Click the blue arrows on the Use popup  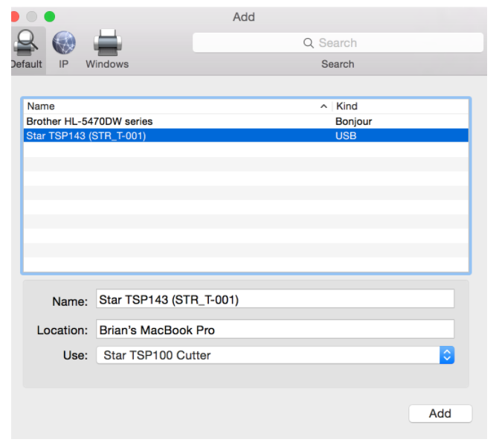446,355
